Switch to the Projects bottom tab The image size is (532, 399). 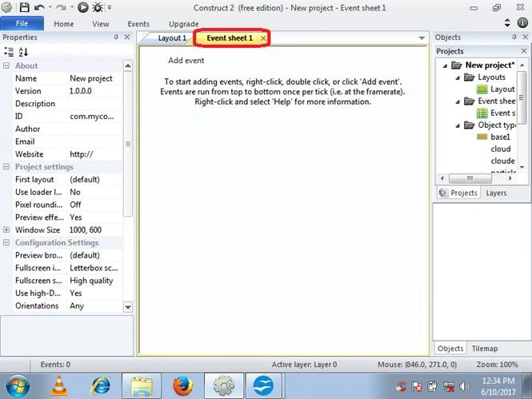point(458,193)
